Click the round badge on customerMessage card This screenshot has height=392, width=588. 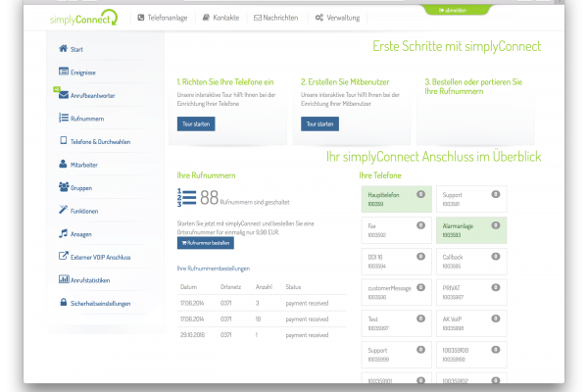tap(420, 288)
